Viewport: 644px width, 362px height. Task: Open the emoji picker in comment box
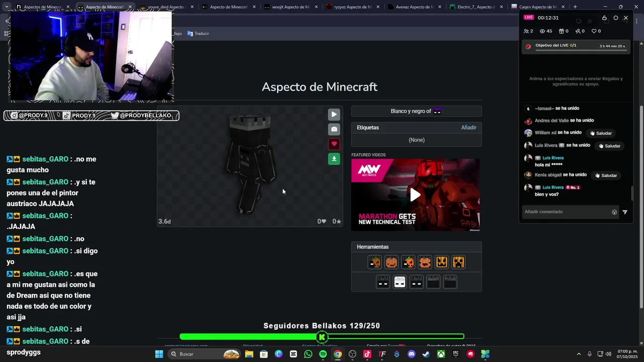tap(614, 212)
